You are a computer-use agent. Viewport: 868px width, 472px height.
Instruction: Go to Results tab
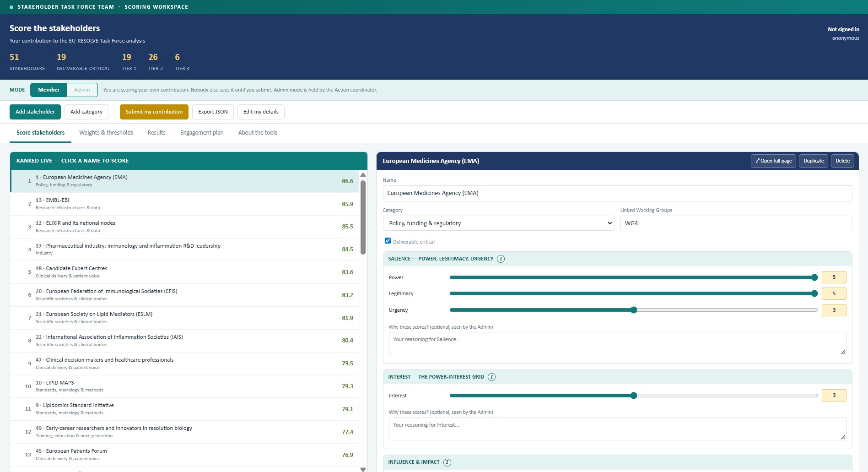156,133
